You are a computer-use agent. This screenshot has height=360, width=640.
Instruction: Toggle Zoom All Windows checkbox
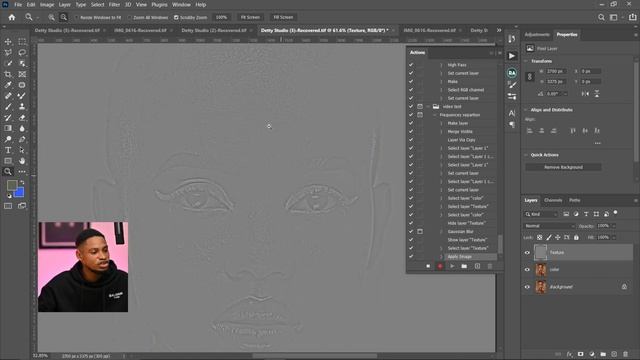coord(129,18)
